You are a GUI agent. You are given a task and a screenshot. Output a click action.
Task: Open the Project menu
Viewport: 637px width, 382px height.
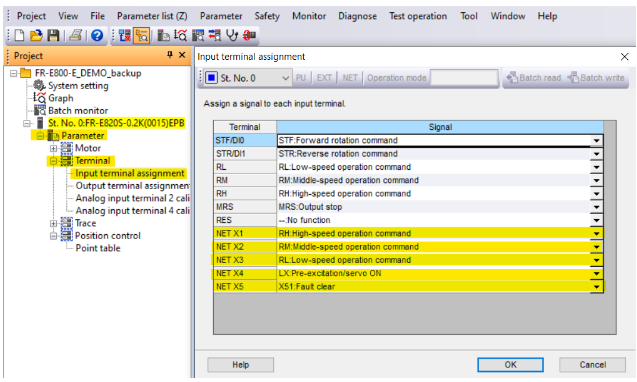coord(31,16)
